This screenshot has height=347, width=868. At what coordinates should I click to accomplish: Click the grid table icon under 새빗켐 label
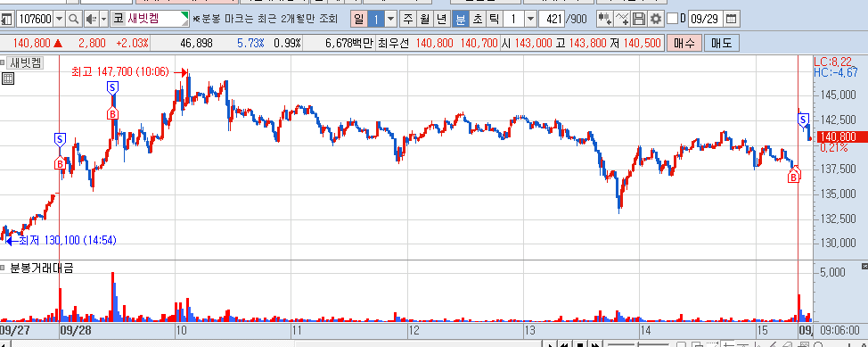[8, 78]
